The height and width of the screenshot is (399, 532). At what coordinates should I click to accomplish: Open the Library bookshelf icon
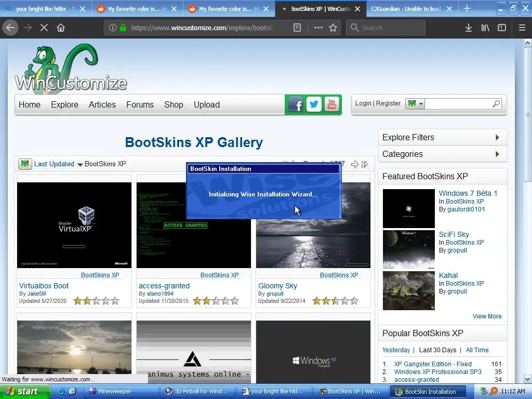point(485,28)
